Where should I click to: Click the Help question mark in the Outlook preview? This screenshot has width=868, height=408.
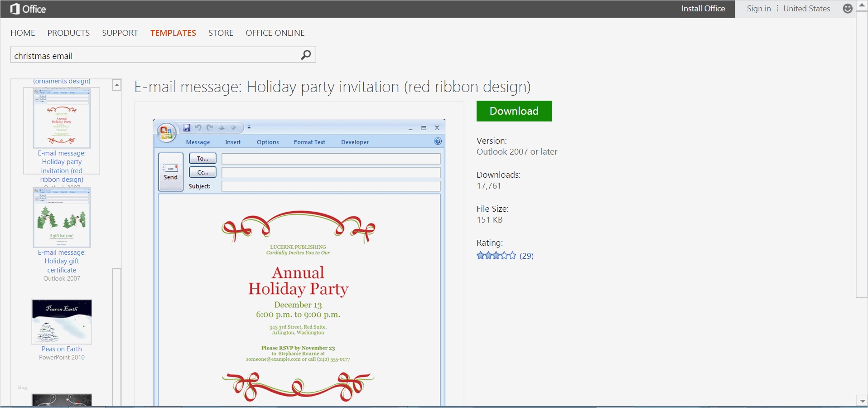tap(438, 141)
